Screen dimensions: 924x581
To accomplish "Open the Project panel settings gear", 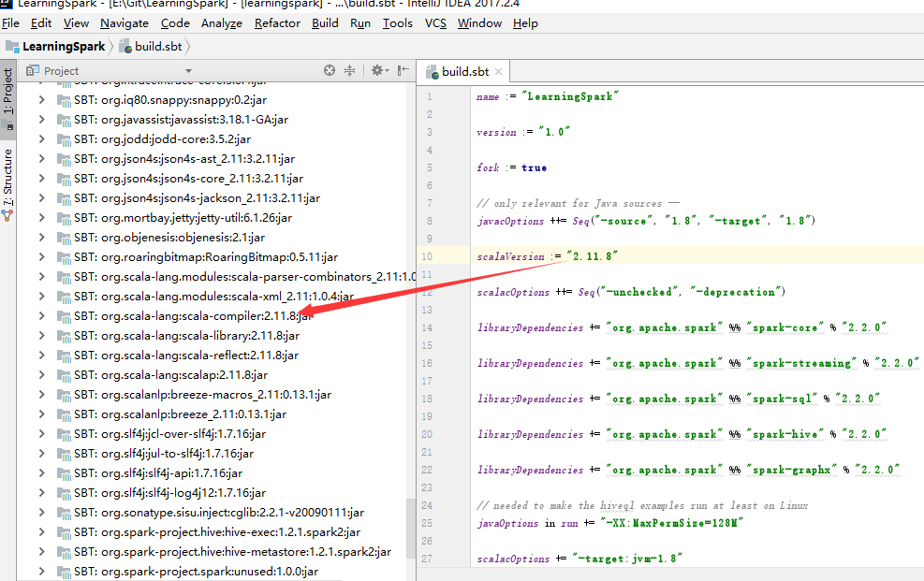I will point(379,71).
